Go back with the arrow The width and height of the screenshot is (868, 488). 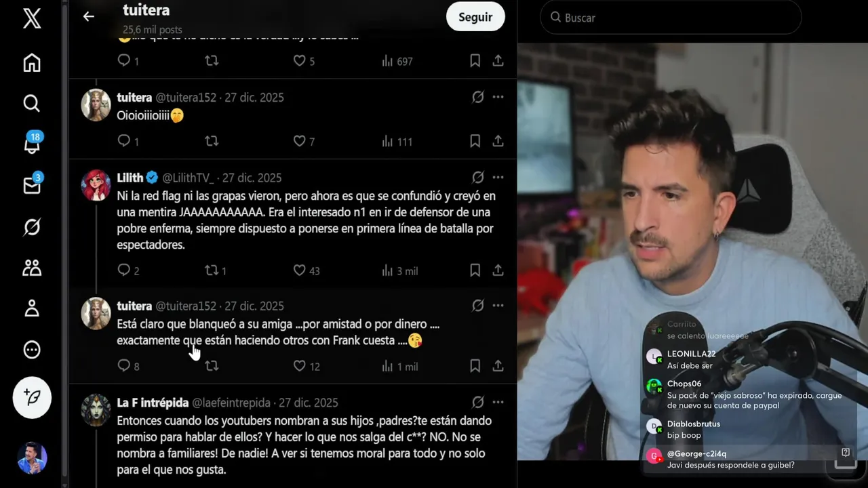[x=89, y=16]
